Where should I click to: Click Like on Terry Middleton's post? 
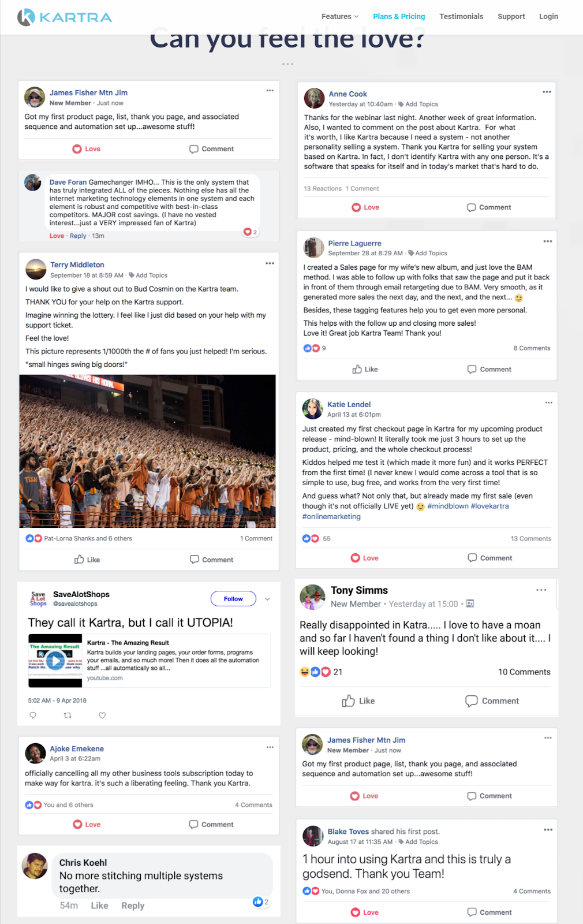coord(87,560)
